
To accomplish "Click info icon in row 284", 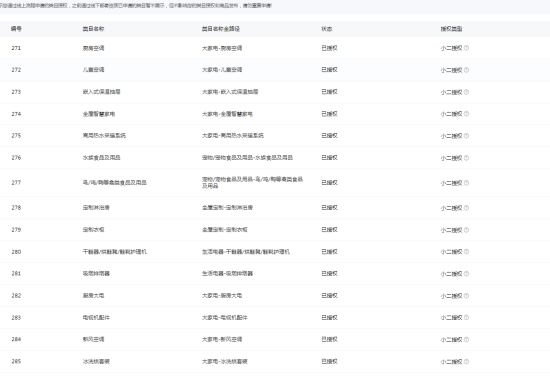I will pyautogui.click(x=466, y=339).
